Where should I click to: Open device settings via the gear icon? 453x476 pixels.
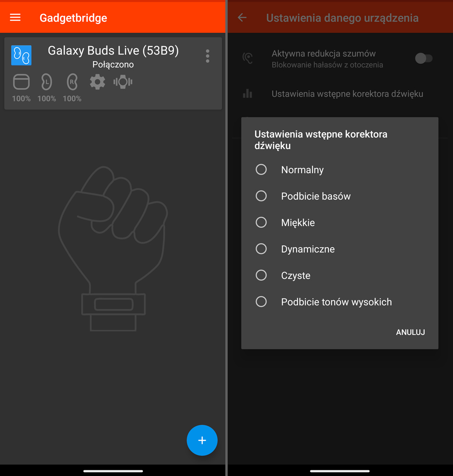pos(97,81)
